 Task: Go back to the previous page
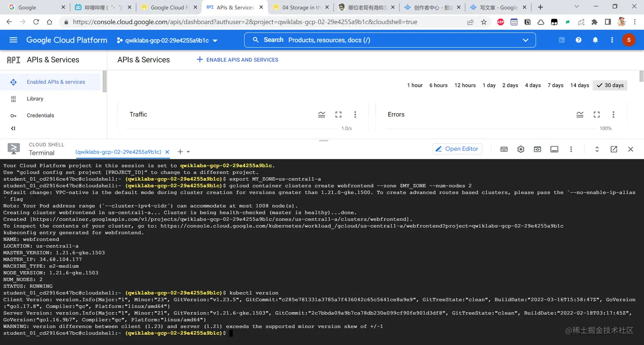pos(9,22)
